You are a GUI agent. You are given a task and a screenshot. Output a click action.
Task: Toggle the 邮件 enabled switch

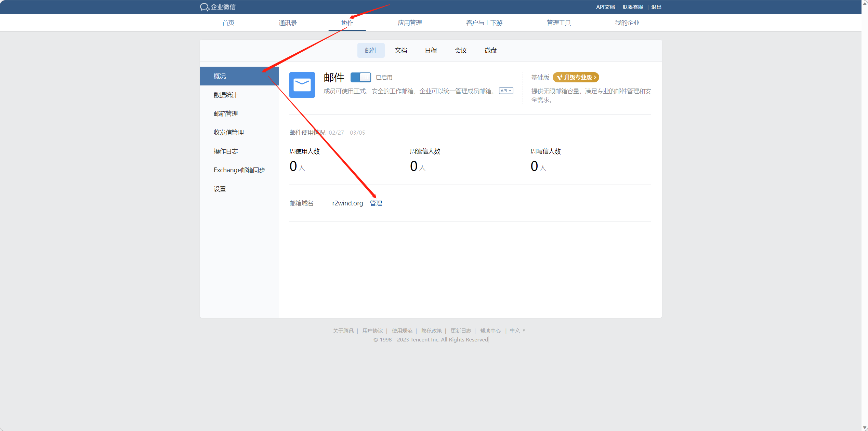(360, 77)
